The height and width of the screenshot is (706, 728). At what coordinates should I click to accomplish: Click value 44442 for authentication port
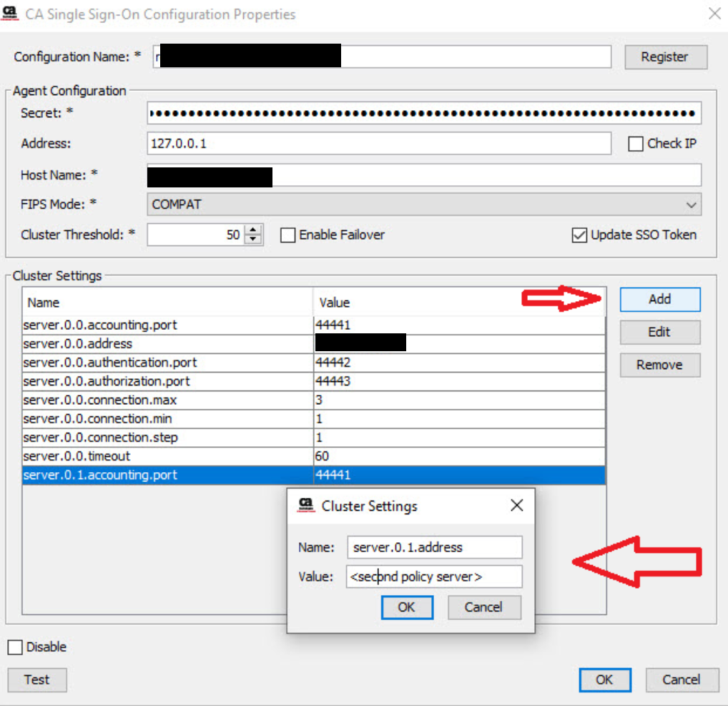click(x=333, y=362)
